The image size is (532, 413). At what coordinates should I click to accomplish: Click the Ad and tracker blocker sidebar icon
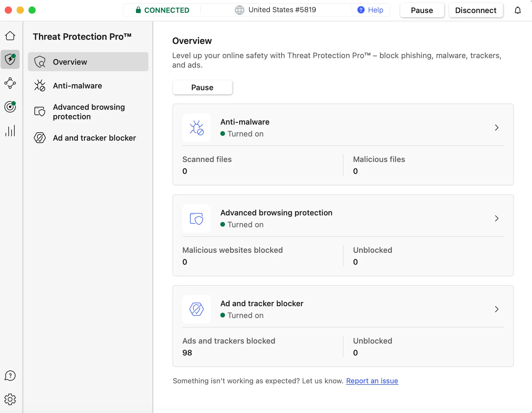tap(40, 138)
